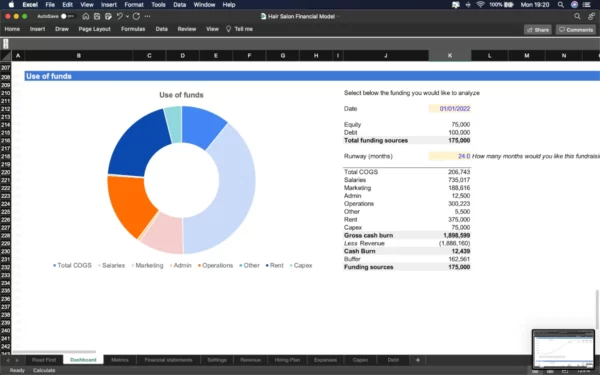Screen dimensions: 600x375
Task: Open the ellipsis more-commands icon
Action: click(147, 16)
